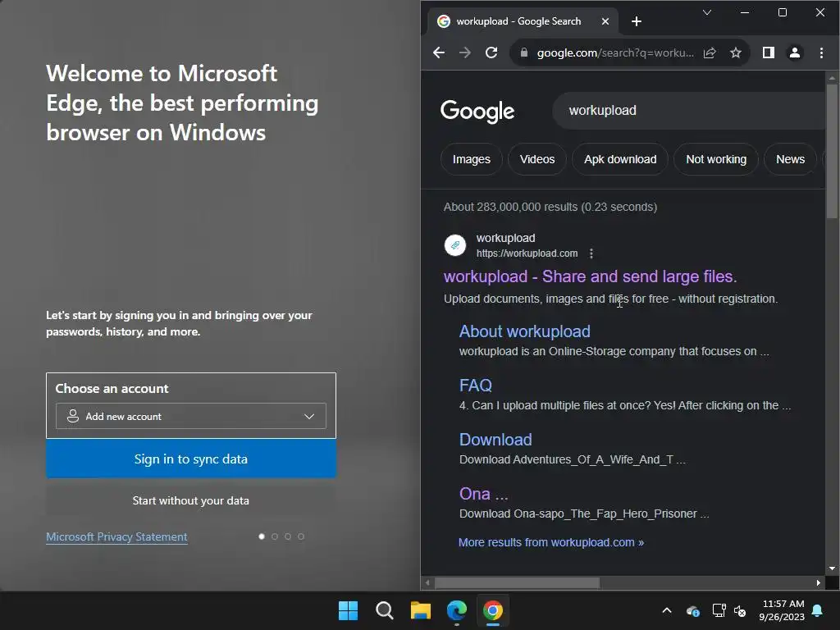840x630 pixels.
Task: Open File Explorer from taskbar
Action: (421, 610)
